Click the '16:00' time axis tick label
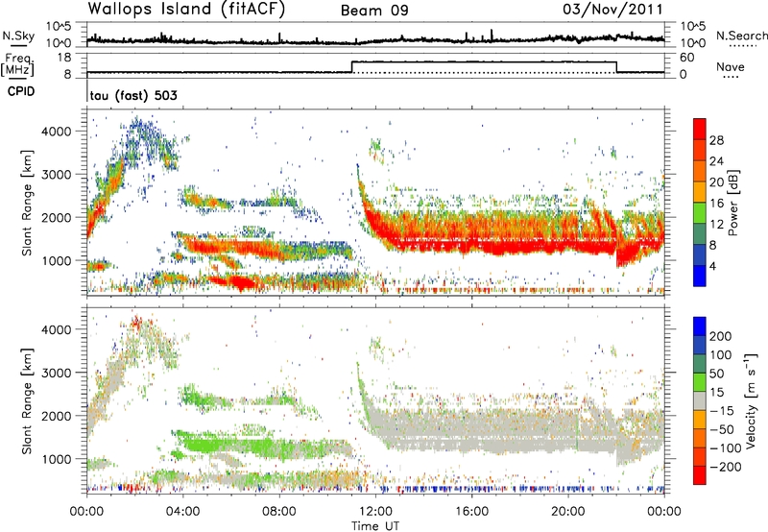 pyautogui.click(x=471, y=512)
